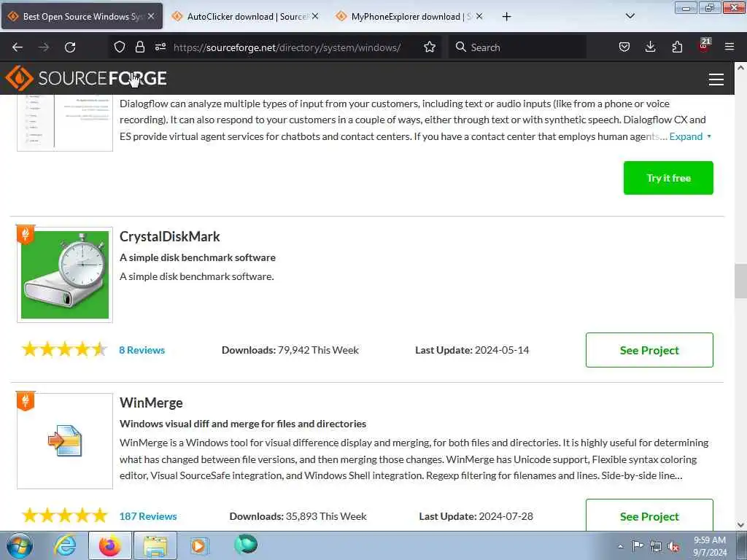The height and width of the screenshot is (560, 747).
Task: Bookmark this page with the star icon
Action: click(429, 47)
